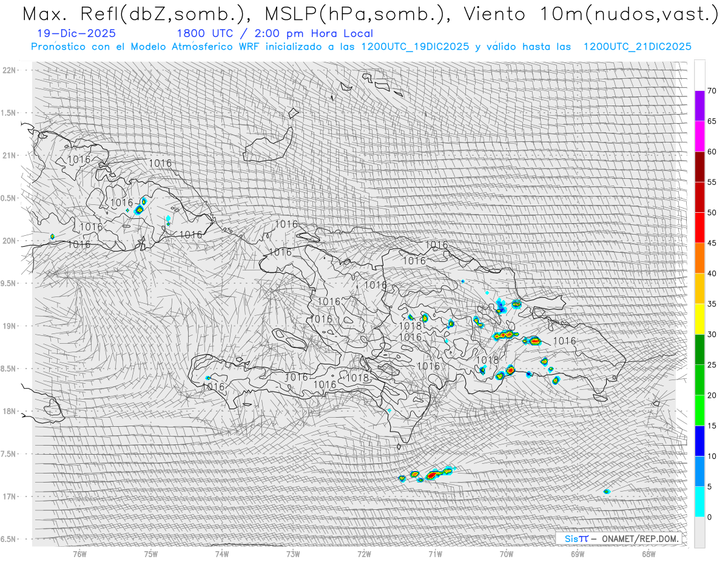Image resolution: width=728 pixels, height=562 pixels.
Task: Click the '19N' latitude label
Action: point(9,326)
